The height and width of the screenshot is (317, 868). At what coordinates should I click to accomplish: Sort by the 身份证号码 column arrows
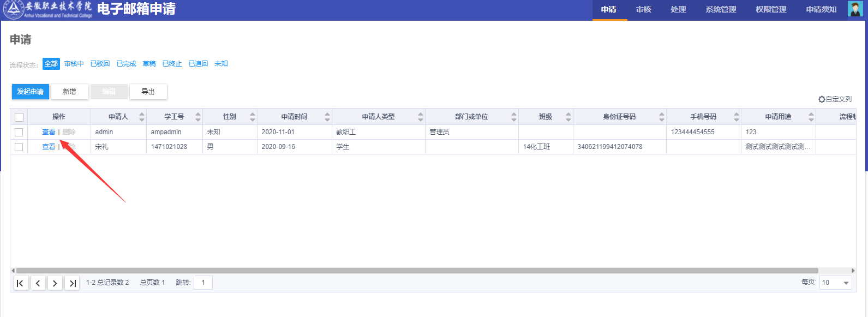coord(662,117)
